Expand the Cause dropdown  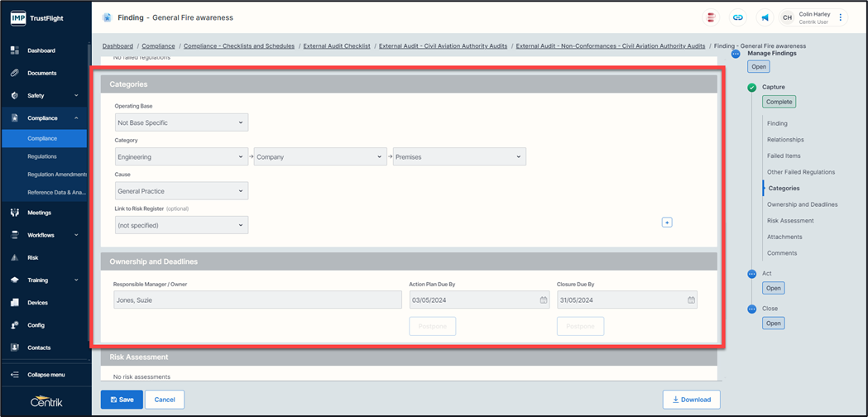point(181,191)
